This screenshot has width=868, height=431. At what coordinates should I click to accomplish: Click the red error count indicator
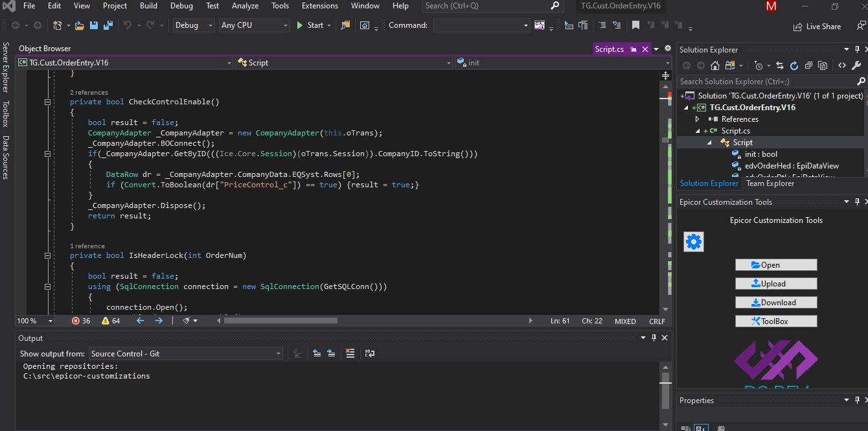coord(81,321)
